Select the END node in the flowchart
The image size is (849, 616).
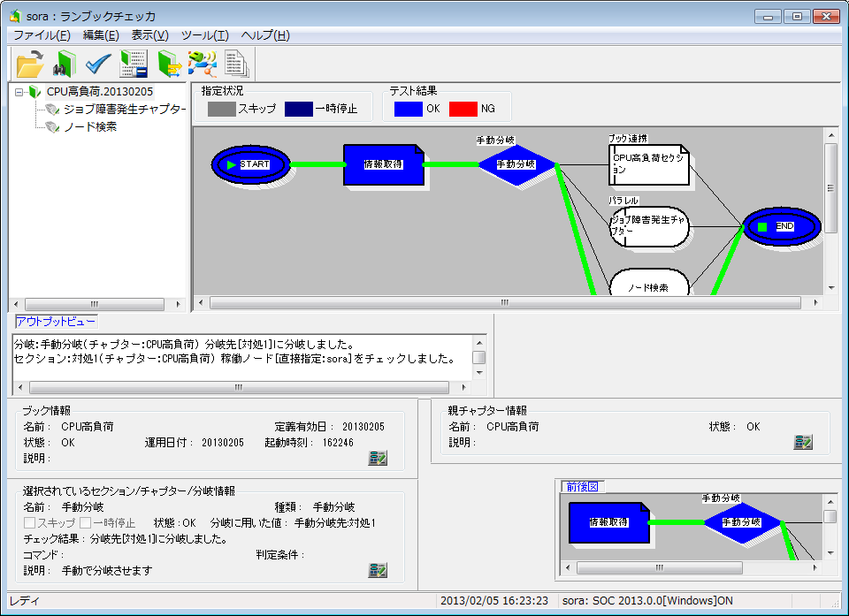781,227
